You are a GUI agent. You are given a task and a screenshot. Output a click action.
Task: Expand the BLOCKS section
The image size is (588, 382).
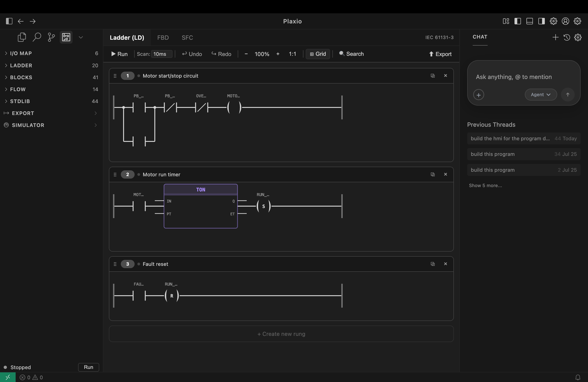51,77
